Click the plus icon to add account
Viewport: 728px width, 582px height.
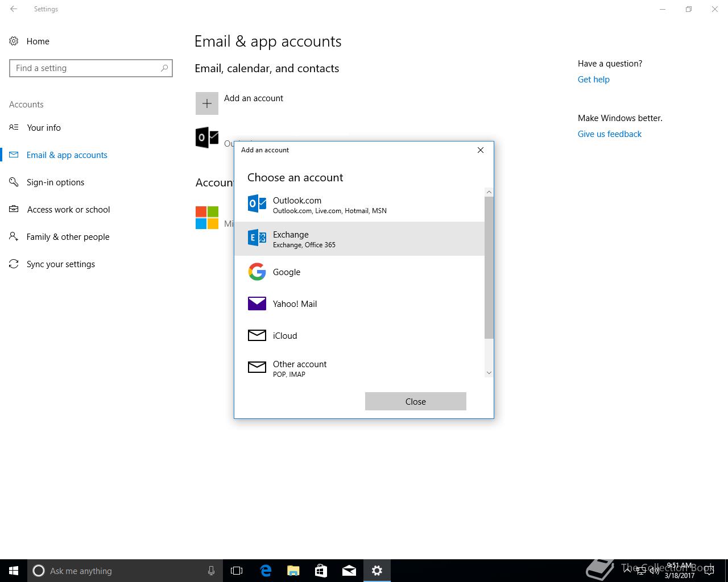click(207, 103)
